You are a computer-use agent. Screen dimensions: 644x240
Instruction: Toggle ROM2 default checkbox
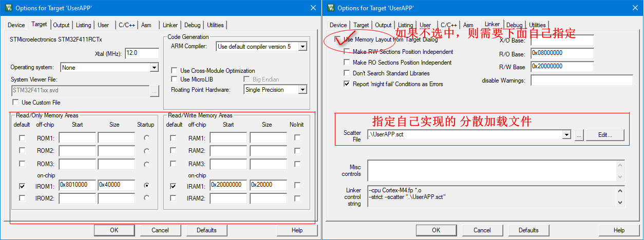22,151
